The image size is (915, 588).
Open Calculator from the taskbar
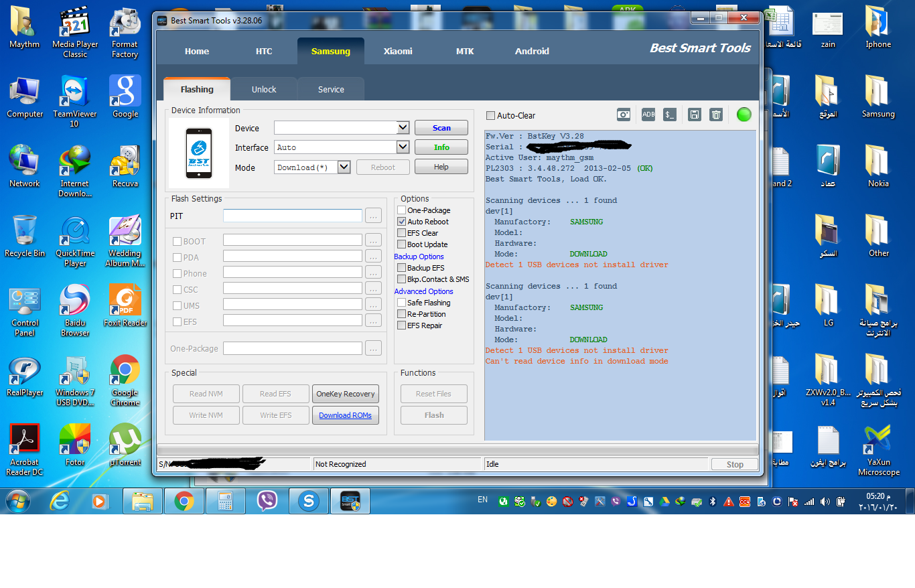(x=226, y=501)
